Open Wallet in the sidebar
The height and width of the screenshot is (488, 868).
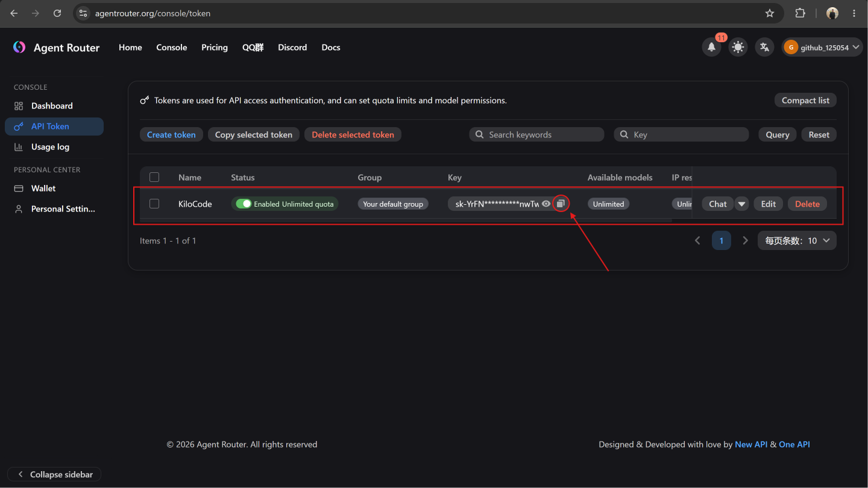pos(54,189)
